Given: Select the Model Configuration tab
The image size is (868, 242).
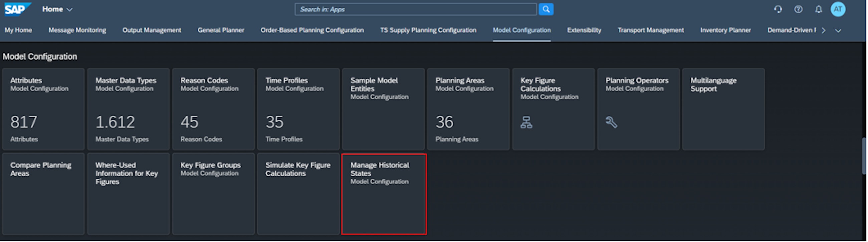Looking at the screenshot, I should click(521, 30).
